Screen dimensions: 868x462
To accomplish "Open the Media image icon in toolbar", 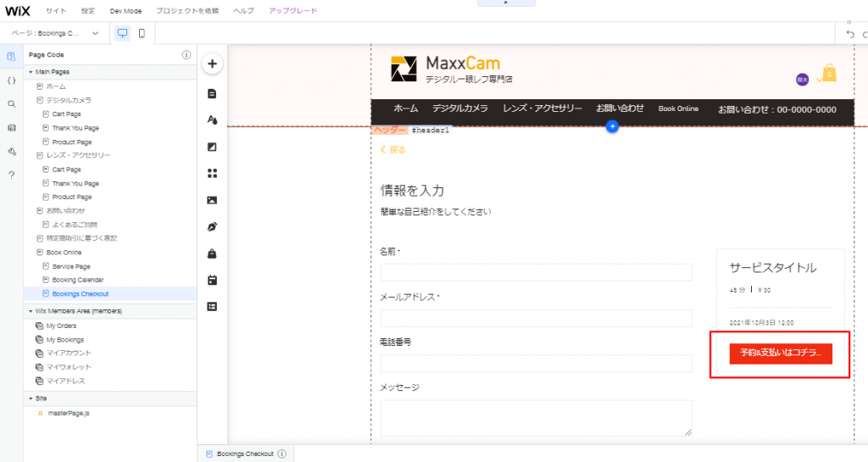I will (x=212, y=200).
